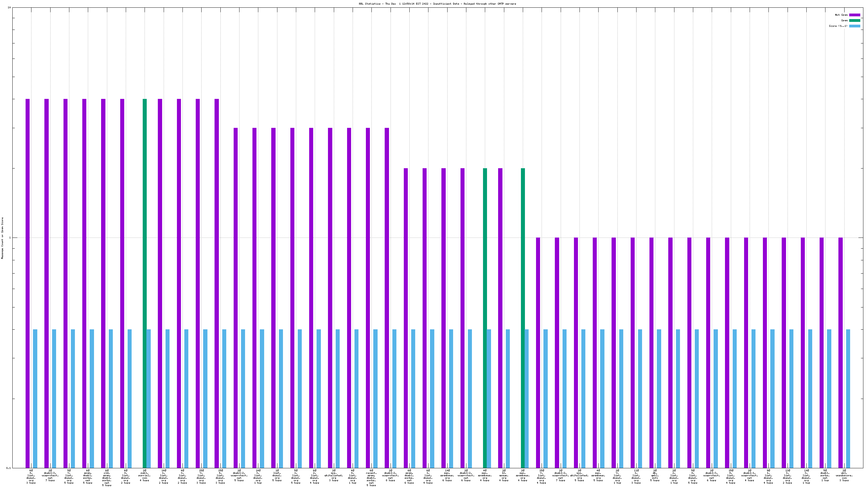
Task: Click the y-axis tick label '1'
Action: pyautogui.click(x=10, y=238)
